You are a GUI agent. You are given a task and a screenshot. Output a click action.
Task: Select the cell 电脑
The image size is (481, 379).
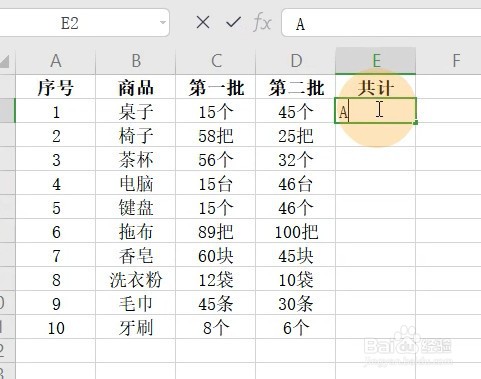(136, 183)
